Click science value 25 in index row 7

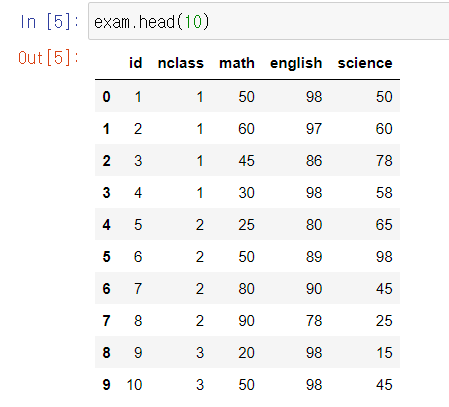(x=384, y=321)
